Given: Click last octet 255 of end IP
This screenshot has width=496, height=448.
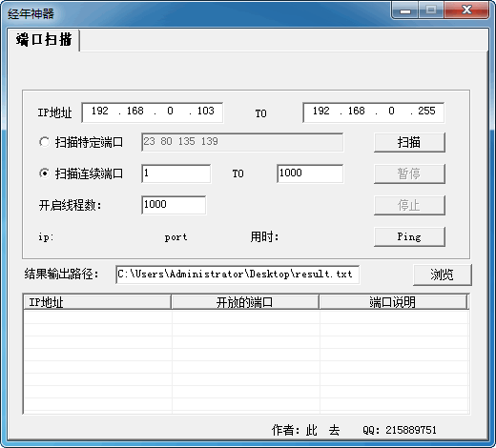Looking at the screenshot, I should point(426,111).
